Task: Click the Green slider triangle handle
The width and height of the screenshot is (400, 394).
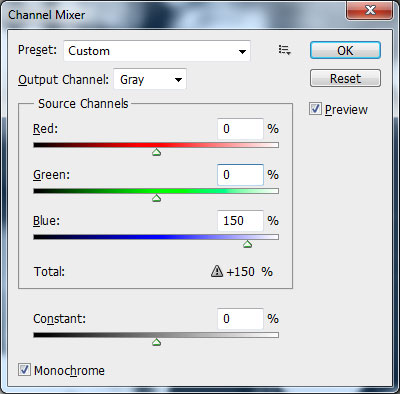Action: [x=156, y=198]
